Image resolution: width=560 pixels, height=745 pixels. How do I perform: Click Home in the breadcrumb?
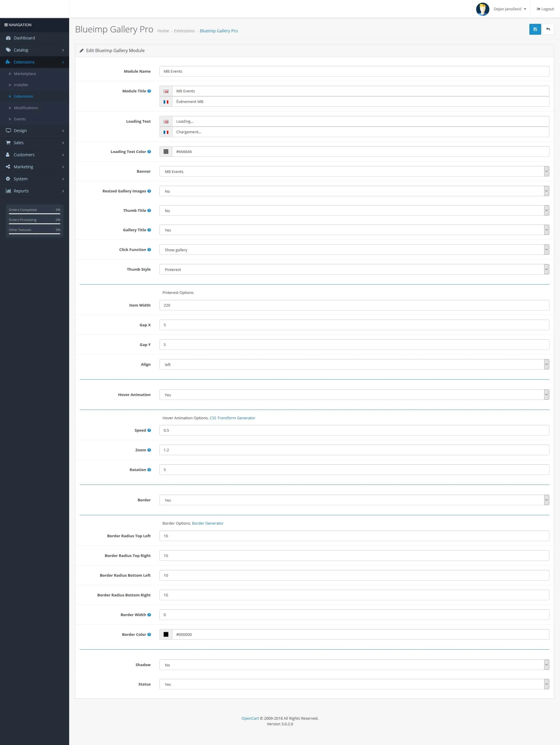pyautogui.click(x=163, y=31)
